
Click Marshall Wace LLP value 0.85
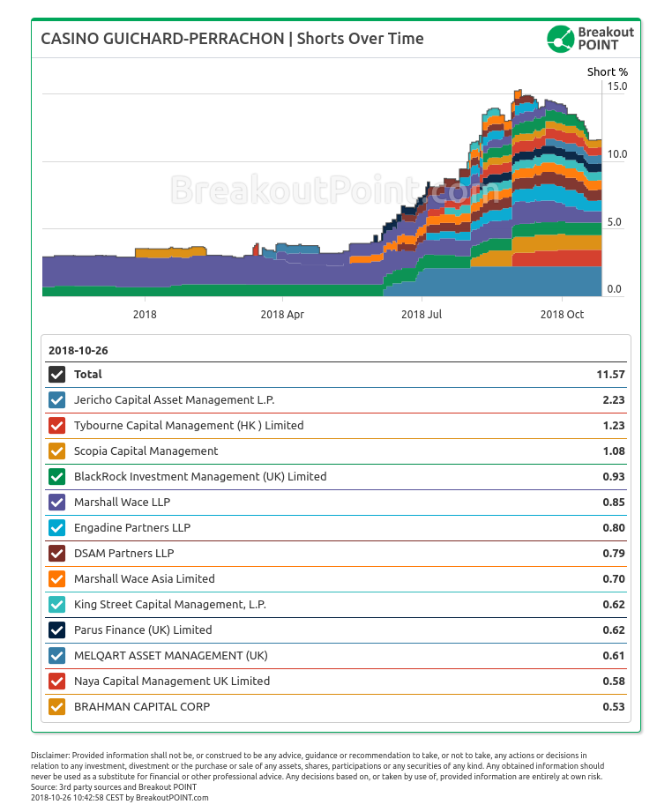(614, 503)
